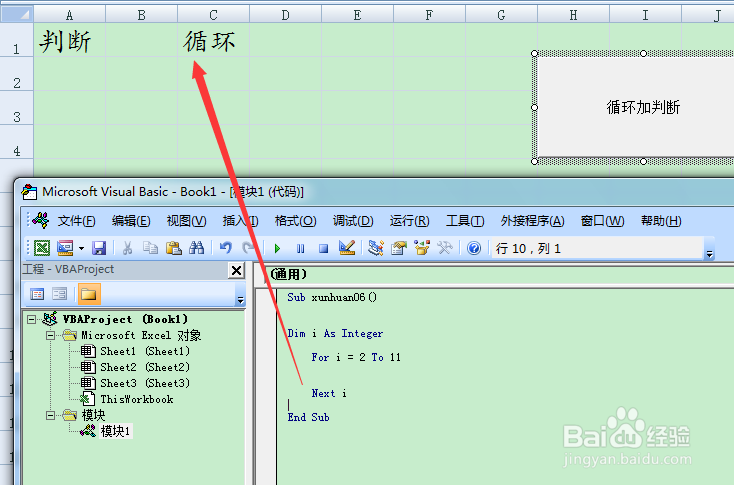Screen dimensions: 734x485
Task: Save the workbook with the floppy icon
Action: 99,248
